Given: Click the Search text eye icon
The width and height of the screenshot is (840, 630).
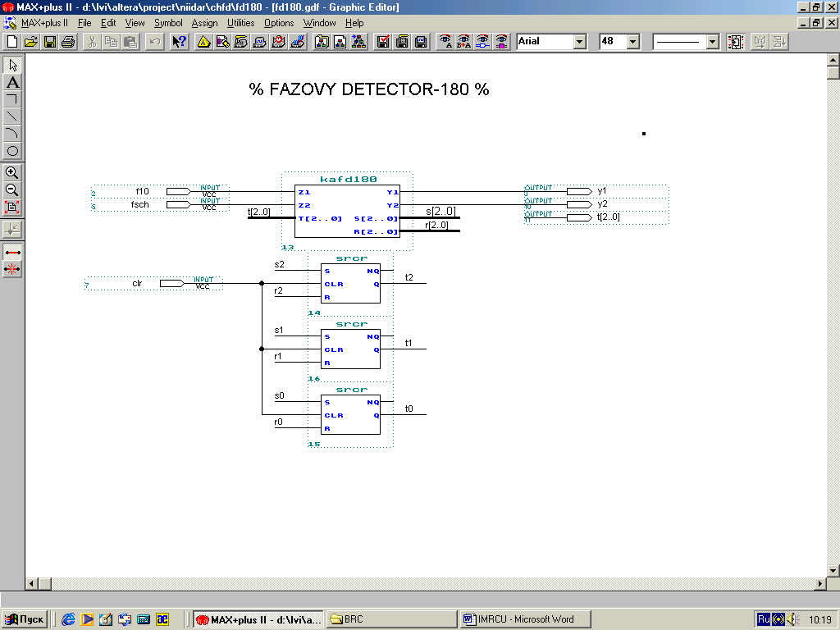Looking at the screenshot, I should 445,42.
